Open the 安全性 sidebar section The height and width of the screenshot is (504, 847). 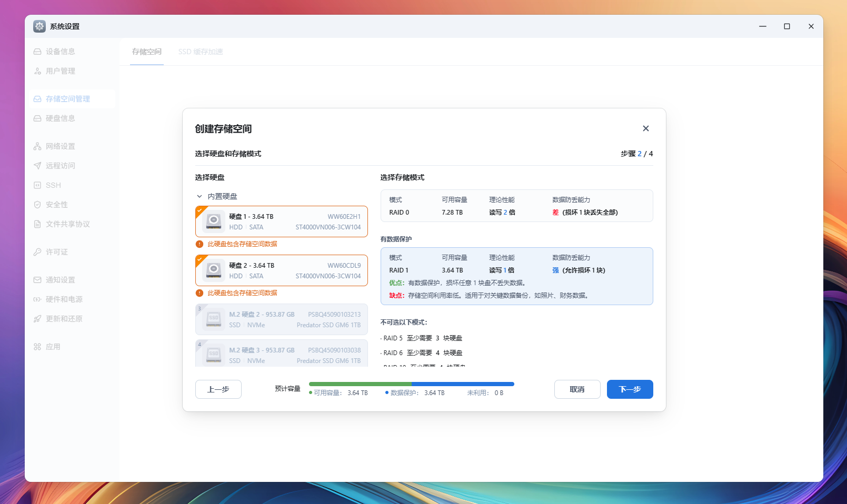tap(55, 204)
